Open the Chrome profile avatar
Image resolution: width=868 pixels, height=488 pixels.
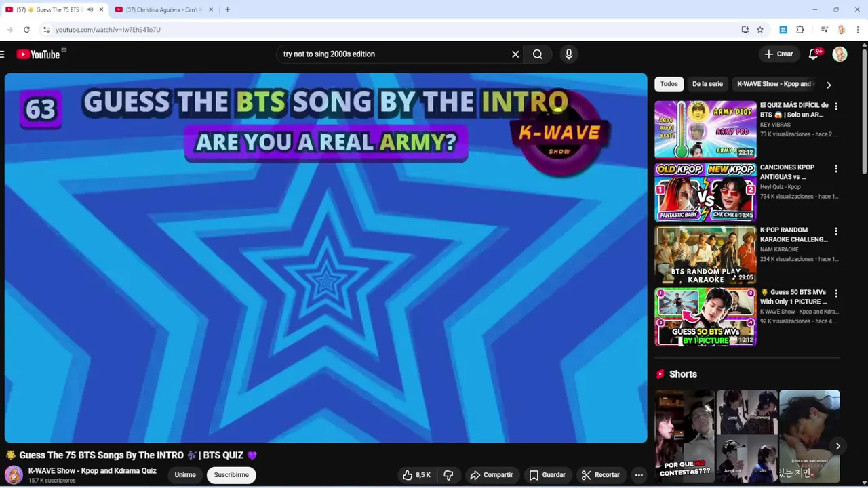[841, 30]
